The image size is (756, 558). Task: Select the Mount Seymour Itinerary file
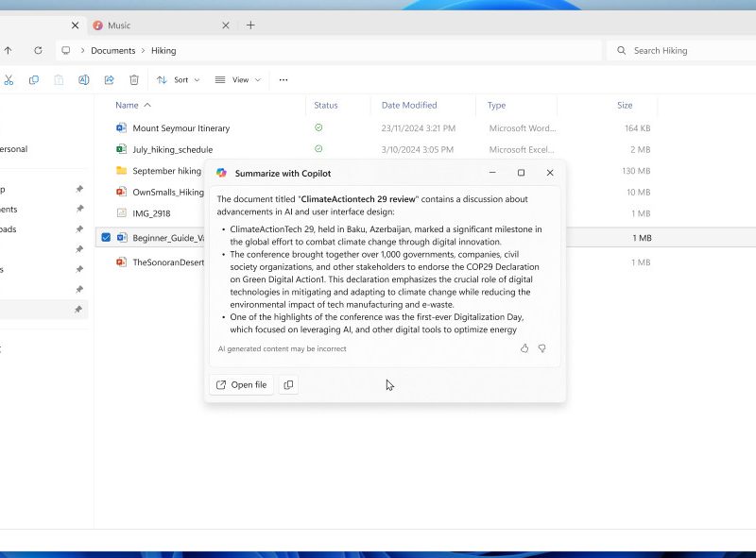click(x=180, y=128)
